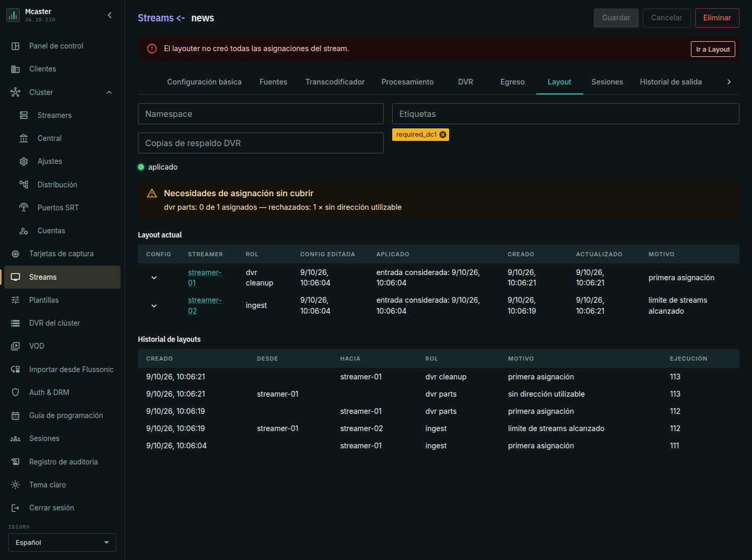Open Panel de control dashboard icon
Screen dimensions: 752x560
click(16, 46)
